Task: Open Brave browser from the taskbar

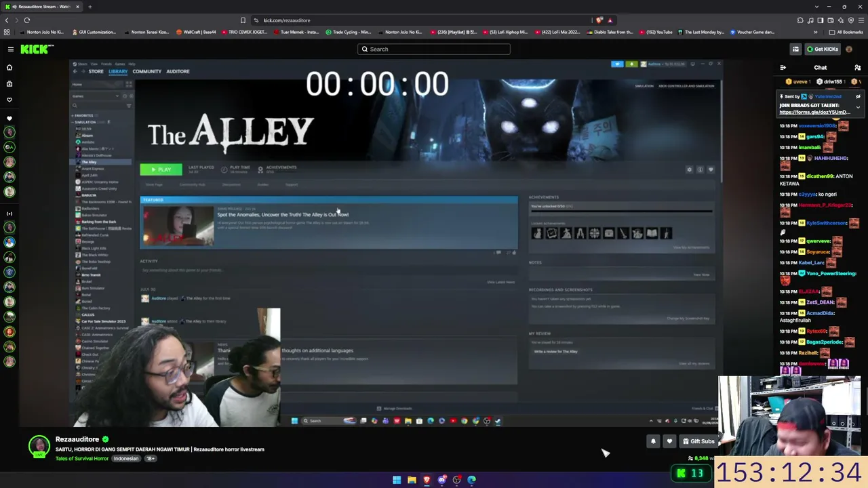Action: click(427, 480)
